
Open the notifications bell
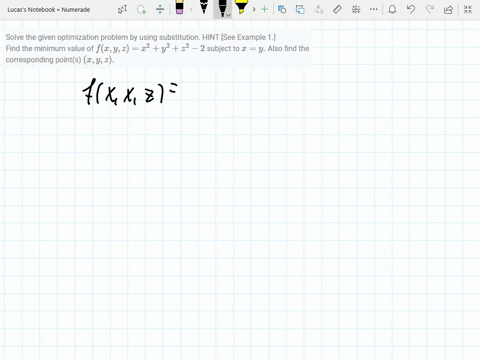point(392,9)
